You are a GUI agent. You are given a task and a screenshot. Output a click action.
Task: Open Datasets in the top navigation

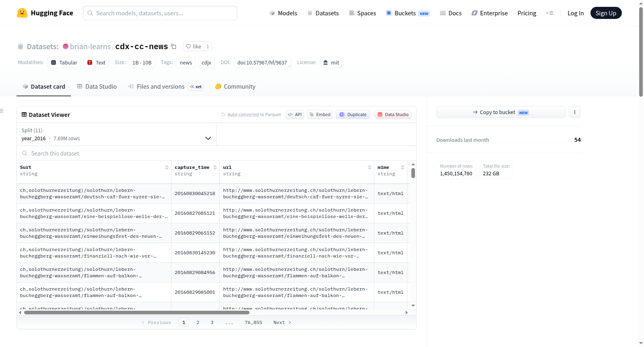click(323, 13)
